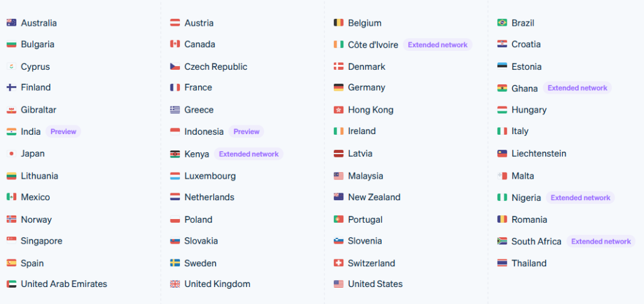Click Extended network badge next to Kenya
This screenshot has width=644, height=304.
pyautogui.click(x=248, y=154)
